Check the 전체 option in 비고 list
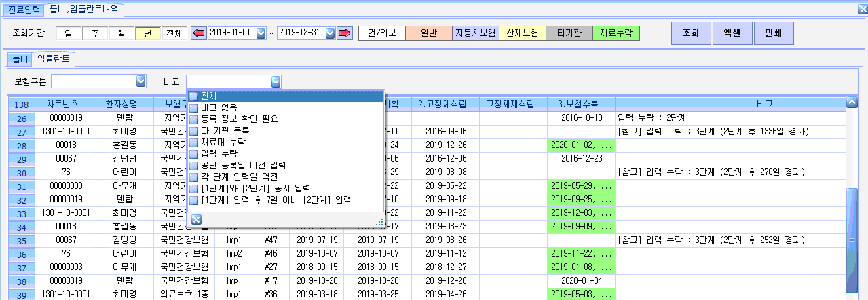 (194, 96)
